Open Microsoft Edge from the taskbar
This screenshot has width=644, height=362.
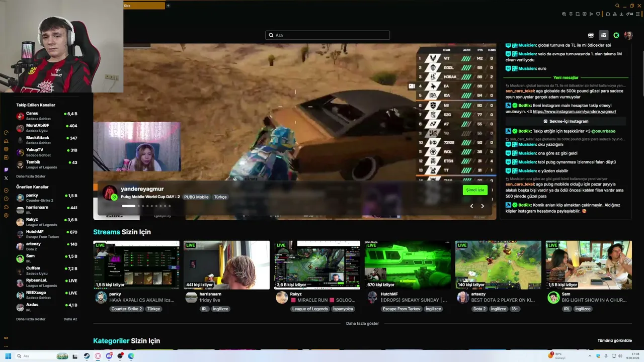[x=131, y=356]
